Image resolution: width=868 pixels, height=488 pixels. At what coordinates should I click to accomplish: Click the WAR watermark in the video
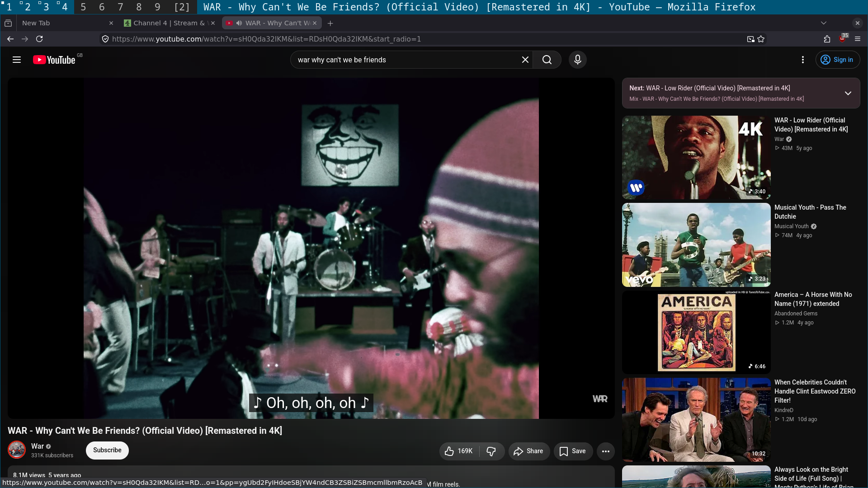pos(600,399)
